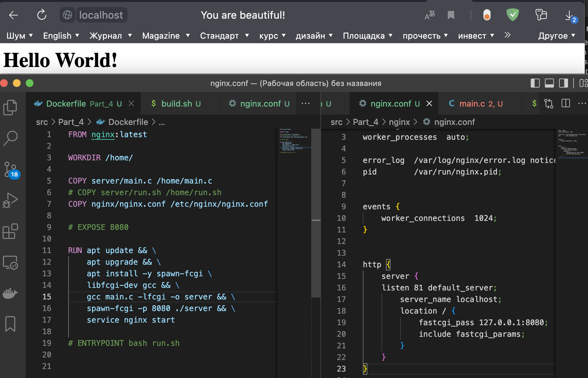Toggle the secondary sidebar layout button
The height and width of the screenshot is (378, 588).
tap(564, 83)
